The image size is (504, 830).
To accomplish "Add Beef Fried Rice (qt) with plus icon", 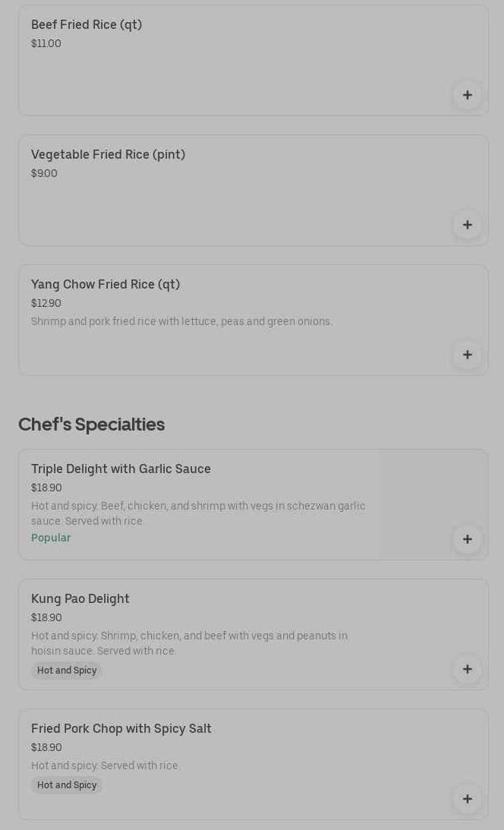I will (x=468, y=95).
